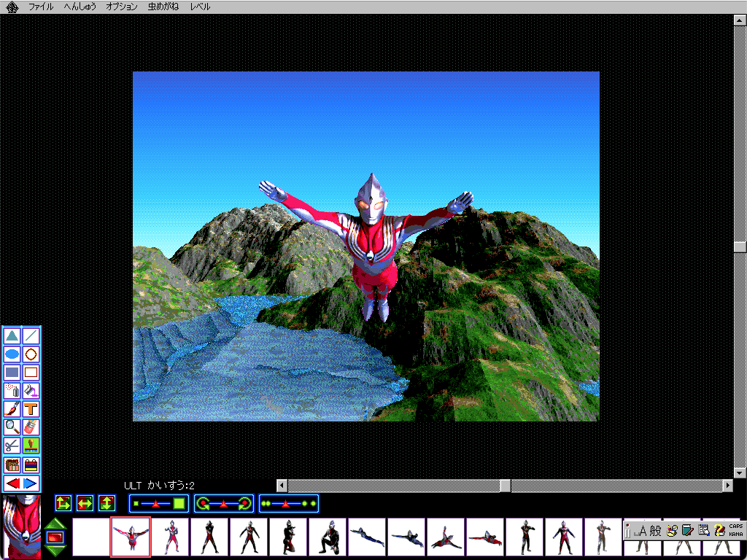Click the application icon in menu bar
Image resolution: width=747 pixels, height=560 pixels.
pos(12,7)
